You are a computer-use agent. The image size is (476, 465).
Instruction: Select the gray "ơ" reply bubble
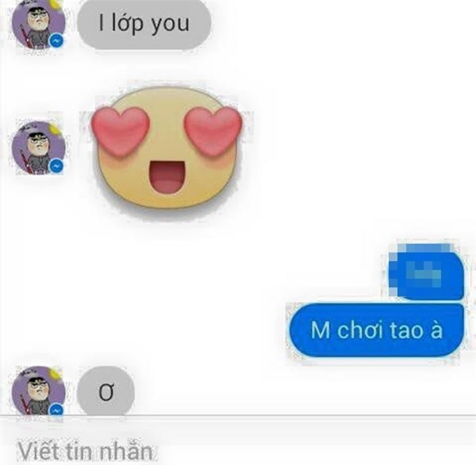(106, 391)
